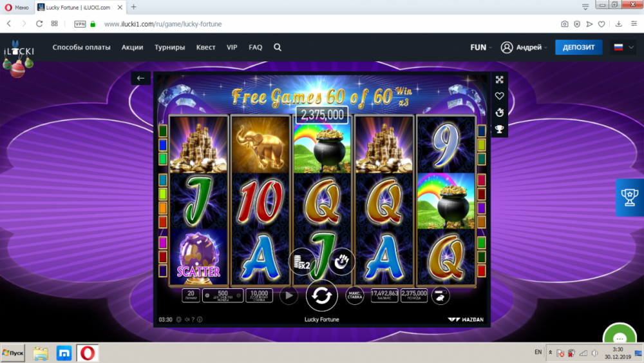This screenshot has height=363, width=644.
Task: Click the ДЕПОЗИТ button
Action: coord(578,47)
